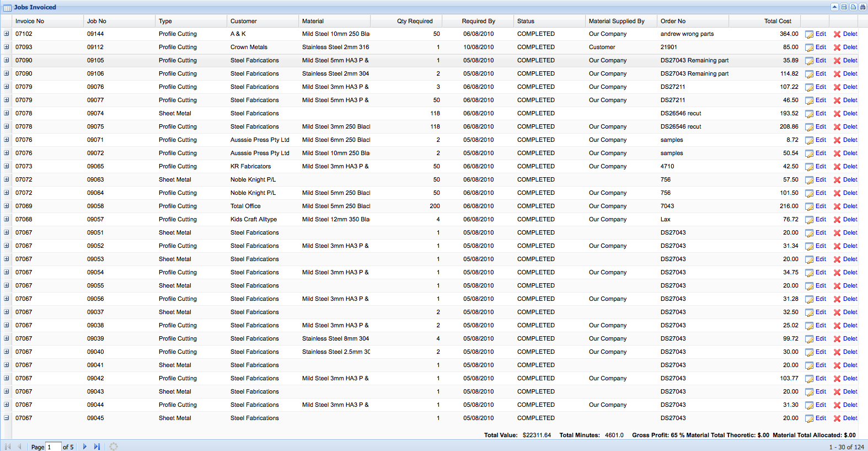Click the save icon in panel header
Viewport: 868px width, 451px height.
(x=844, y=7)
